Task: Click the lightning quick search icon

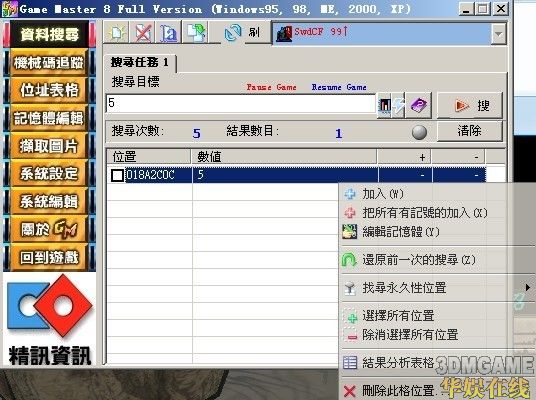Action: (x=399, y=105)
